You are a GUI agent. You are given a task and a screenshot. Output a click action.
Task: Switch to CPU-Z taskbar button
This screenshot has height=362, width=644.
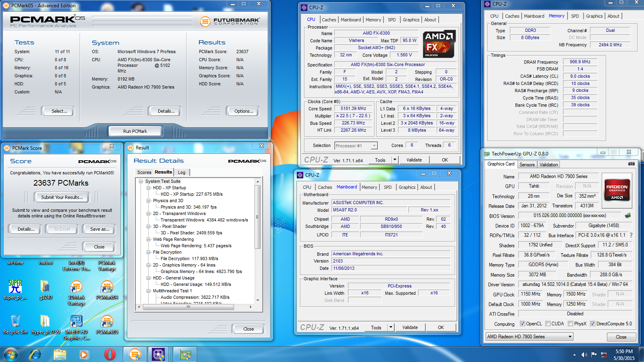coord(159,354)
